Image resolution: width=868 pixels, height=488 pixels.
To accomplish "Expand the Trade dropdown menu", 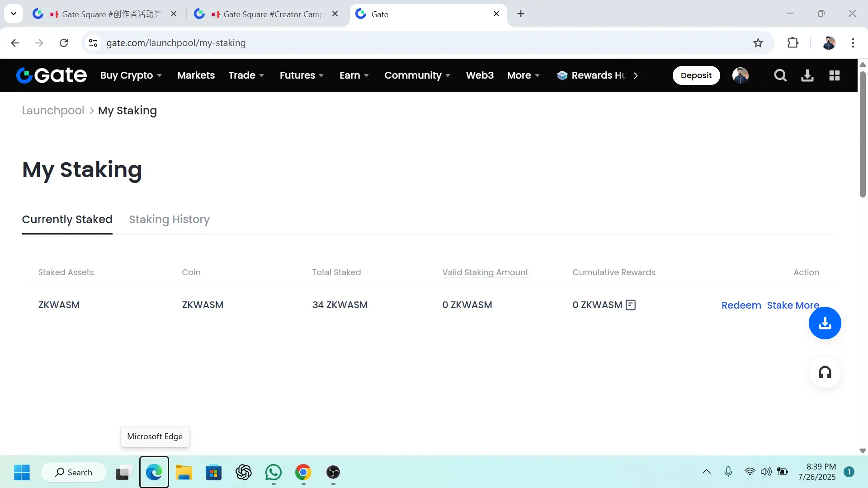I will pyautogui.click(x=246, y=75).
